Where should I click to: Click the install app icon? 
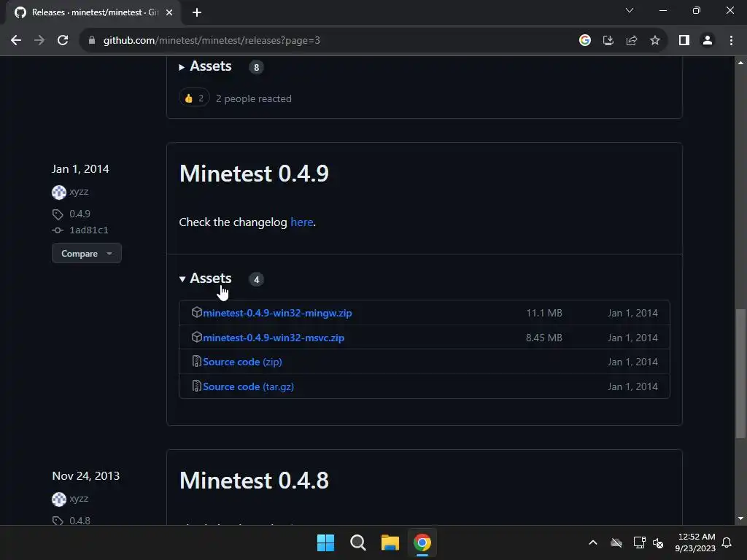pos(608,41)
